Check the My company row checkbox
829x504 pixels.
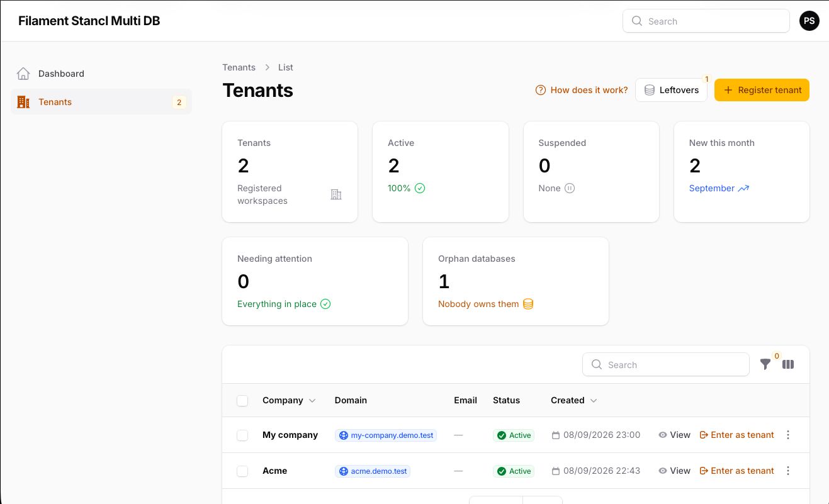point(242,435)
